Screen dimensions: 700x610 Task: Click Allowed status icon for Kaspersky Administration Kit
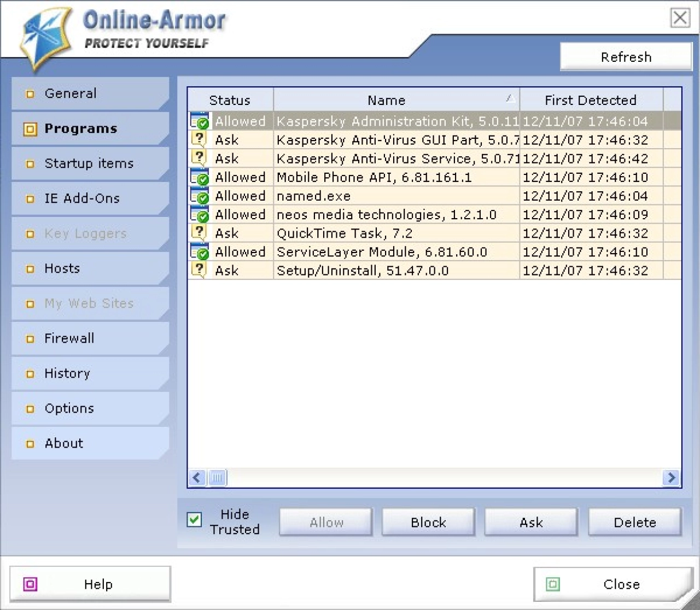point(200,121)
